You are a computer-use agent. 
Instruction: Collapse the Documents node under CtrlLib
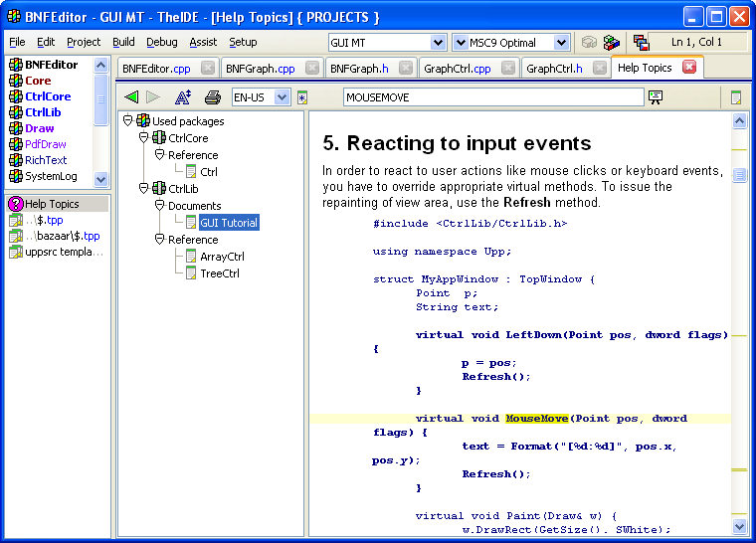pyautogui.click(x=159, y=206)
